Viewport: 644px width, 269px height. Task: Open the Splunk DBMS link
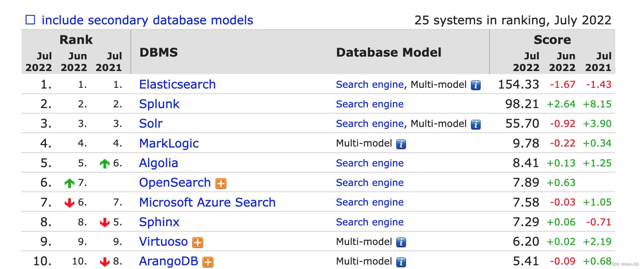159,104
